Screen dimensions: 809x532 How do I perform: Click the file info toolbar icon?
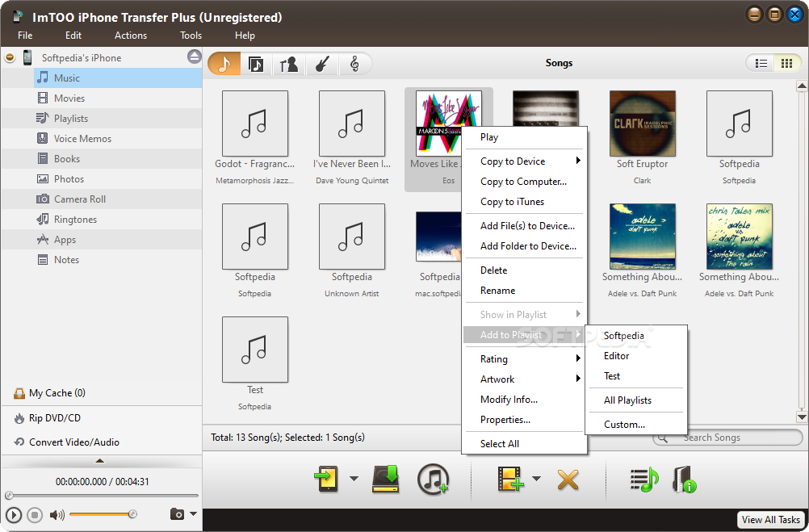click(684, 479)
